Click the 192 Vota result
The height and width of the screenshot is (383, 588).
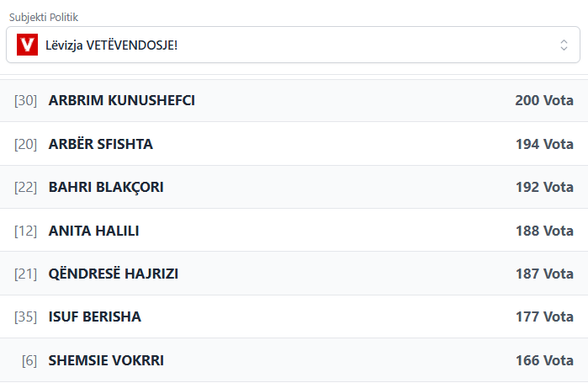pyautogui.click(x=543, y=187)
